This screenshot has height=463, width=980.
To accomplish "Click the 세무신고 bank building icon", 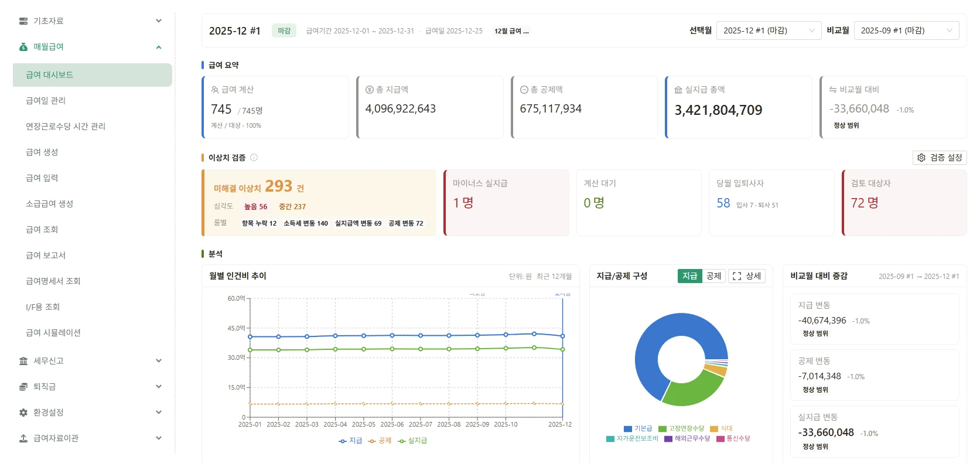I will click(23, 361).
